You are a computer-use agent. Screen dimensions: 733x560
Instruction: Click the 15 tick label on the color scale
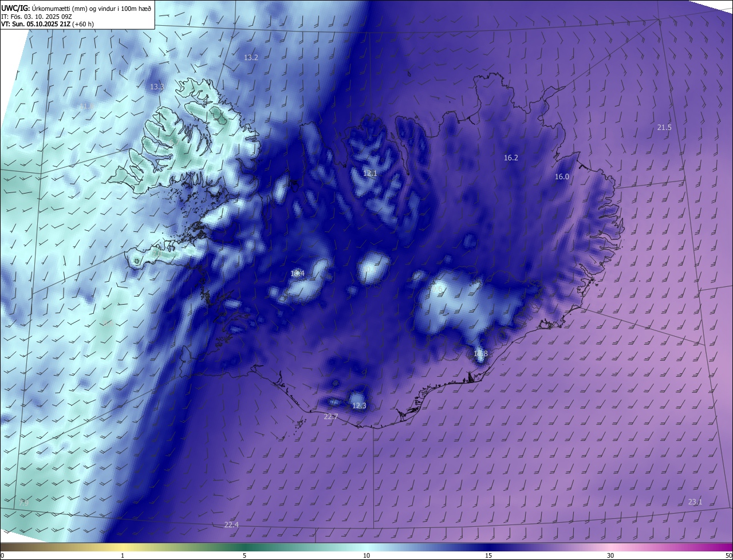click(x=488, y=555)
